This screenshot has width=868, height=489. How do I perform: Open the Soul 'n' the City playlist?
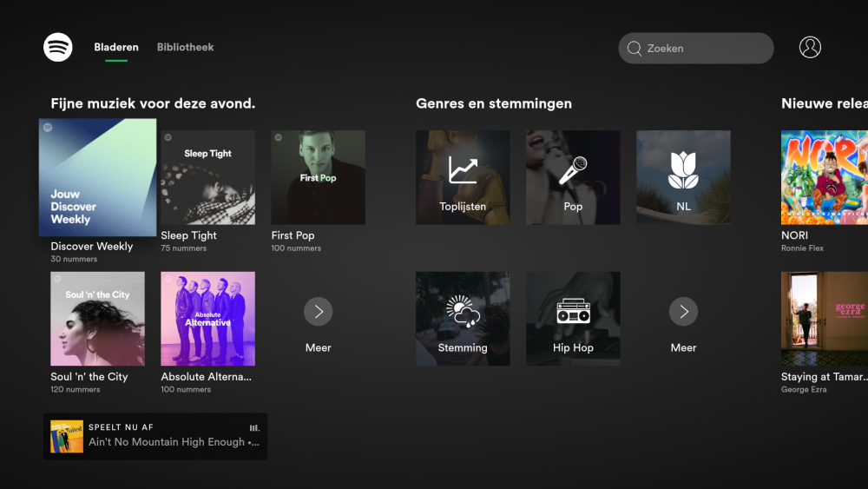tap(97, 318)
